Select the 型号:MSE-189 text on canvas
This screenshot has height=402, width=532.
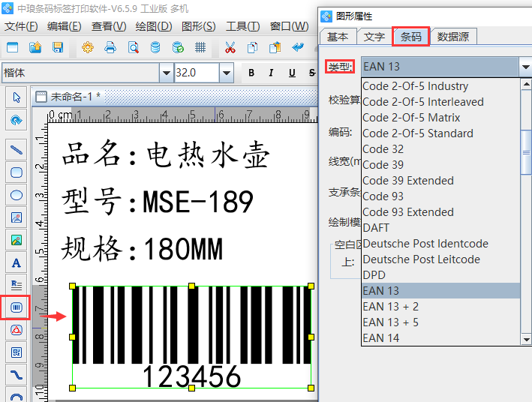(x=158, y=202)
